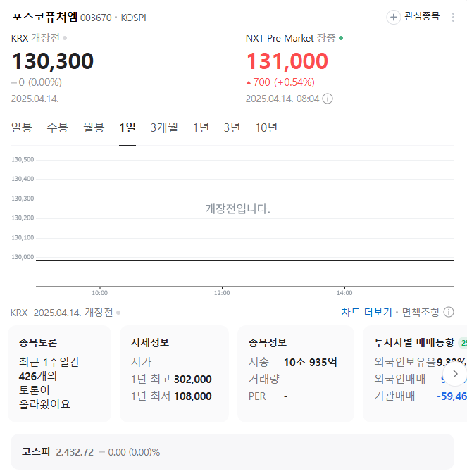Open 투자자별 매매동향 card
This screenshot has width=467, height=476.
[415, 374]
